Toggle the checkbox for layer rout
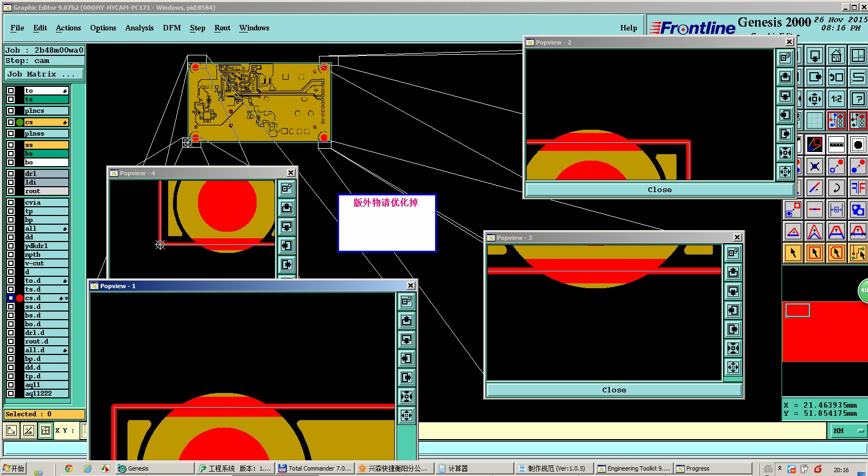The width and height of the screenshot is (868, 476). click(x=11, y=191)
